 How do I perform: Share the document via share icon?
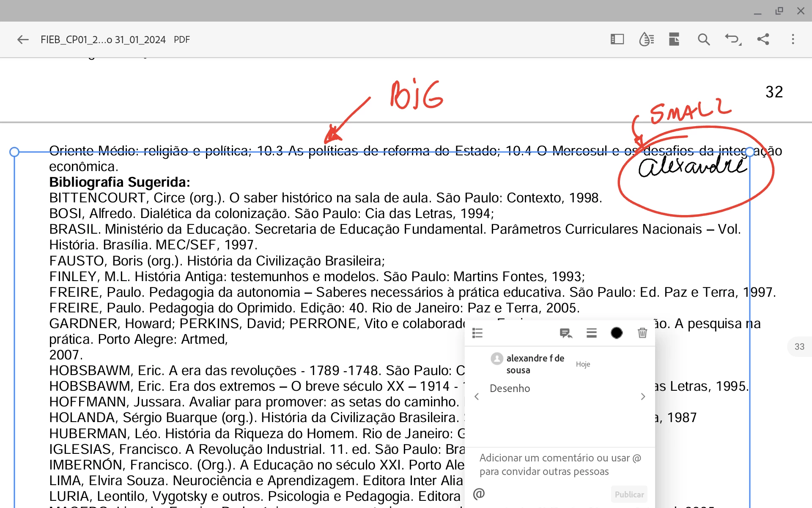point(763,39)
